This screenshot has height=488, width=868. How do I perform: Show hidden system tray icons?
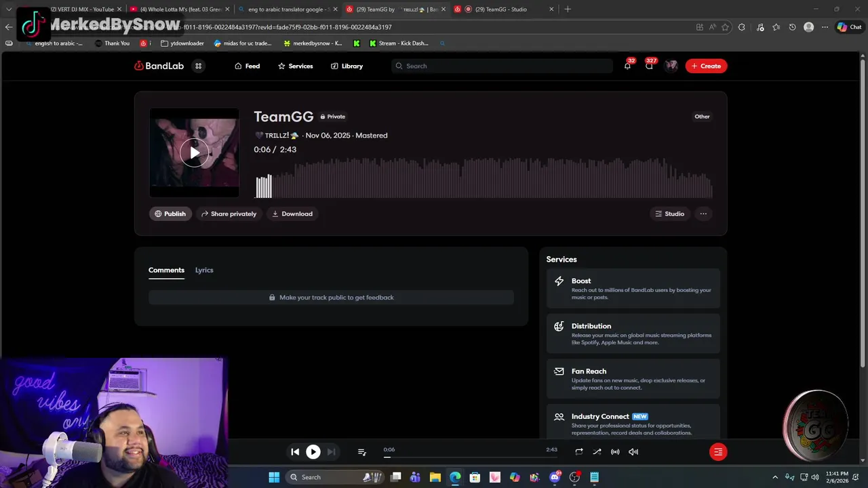pyautogui.click(x=775, y=477)
